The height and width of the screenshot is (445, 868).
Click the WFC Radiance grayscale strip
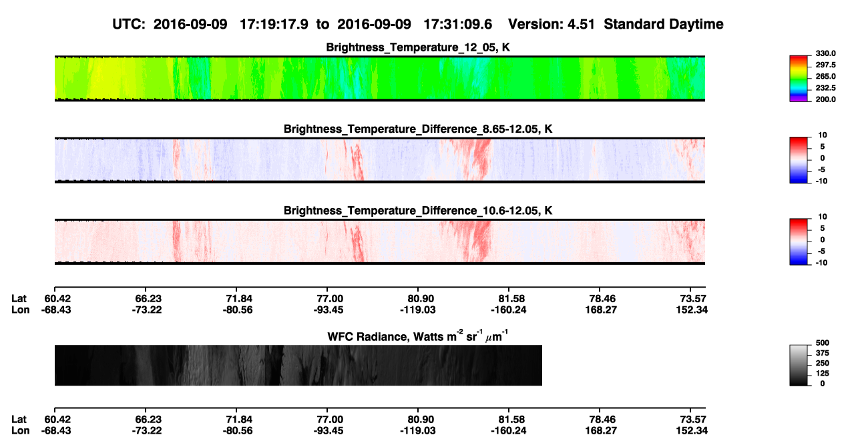tap(298, 365)
